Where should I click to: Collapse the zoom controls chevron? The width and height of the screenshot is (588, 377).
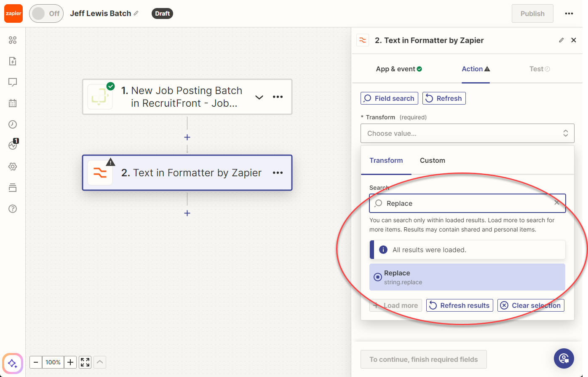click(100, 362)
